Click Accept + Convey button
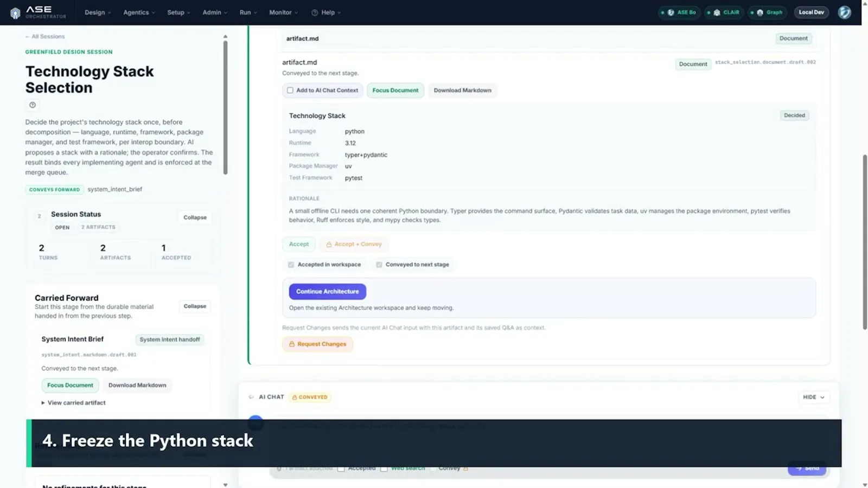This screenshot has height=488, width=868. point(354,245)
